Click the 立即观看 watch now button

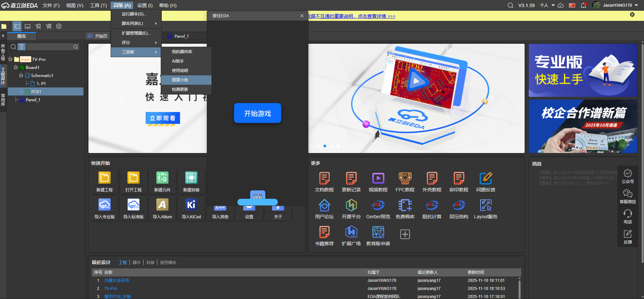point(163,118)
